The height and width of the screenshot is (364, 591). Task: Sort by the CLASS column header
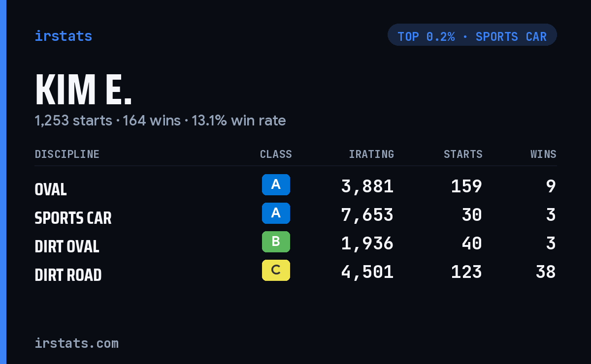276,154
